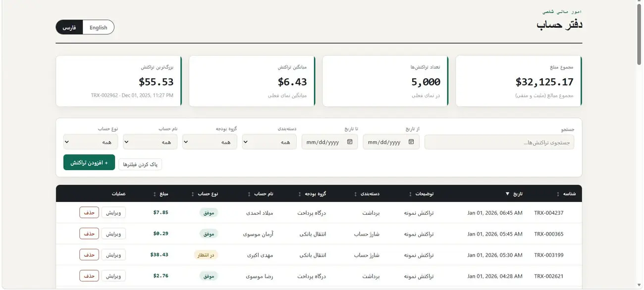Viewport: 644px width, 290px height.
Task: Click افزودن تراکنش button
Action: [x=89, y=162]
